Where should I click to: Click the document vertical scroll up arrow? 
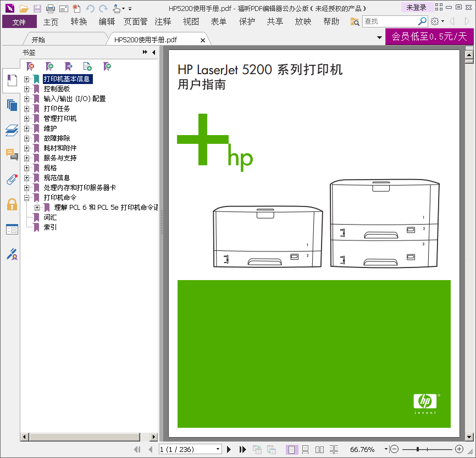click(469, 55)
